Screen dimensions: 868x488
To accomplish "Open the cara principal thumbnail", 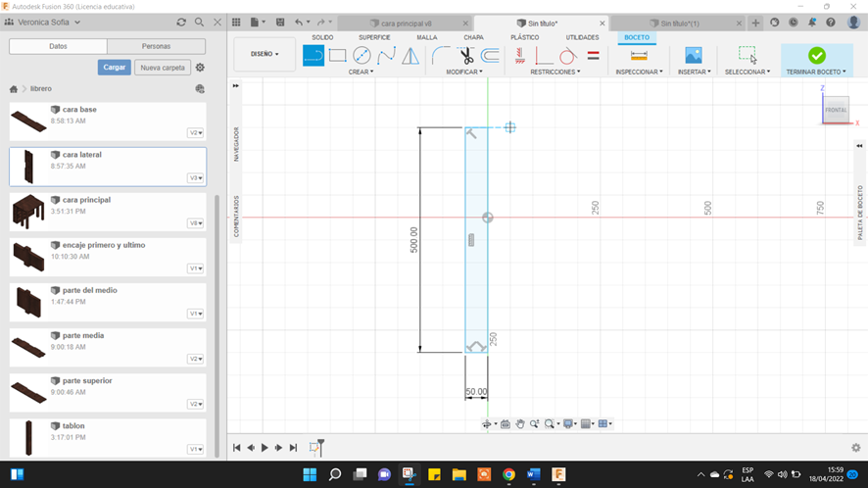I will (28, 212).
